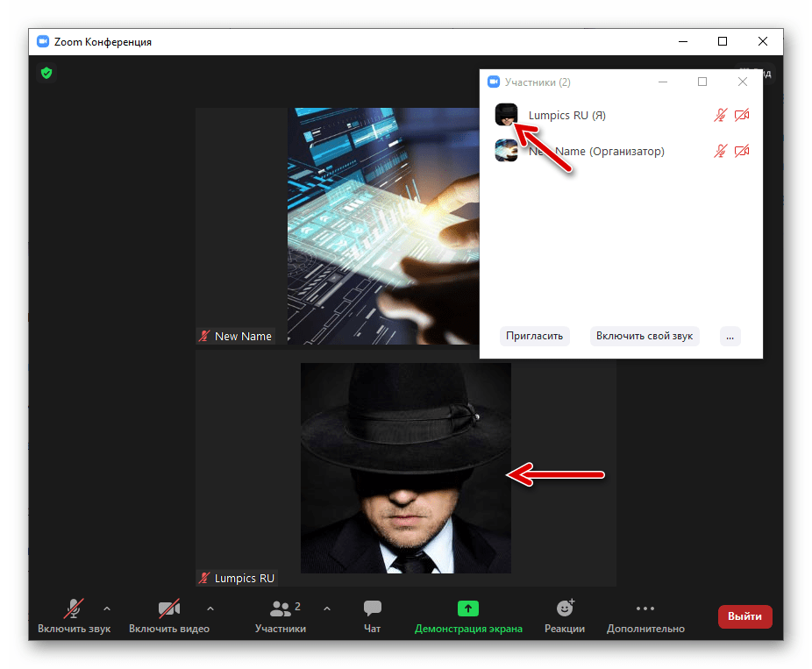Image resolution: width=812 pixels, height=669 pixels.
Task: Close the Участники participants window
Action: (x=742, y=82)
